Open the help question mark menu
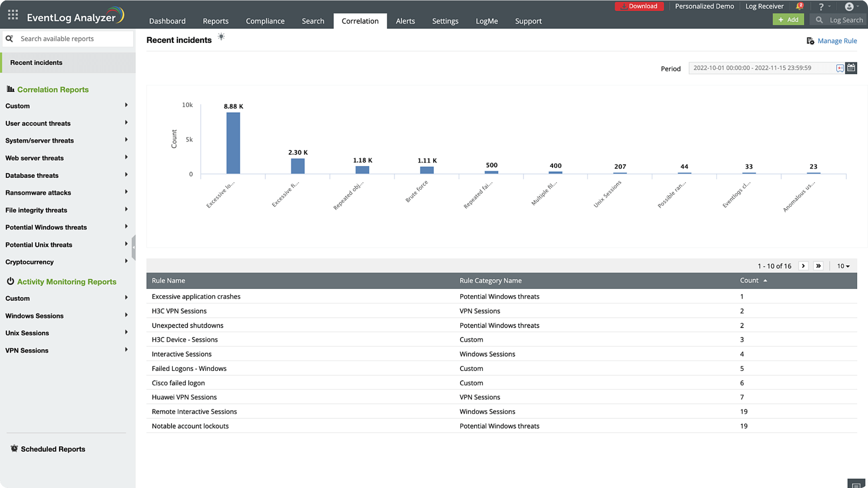The height and width of the screenshot is (488, 868). (x=821, y=6)
